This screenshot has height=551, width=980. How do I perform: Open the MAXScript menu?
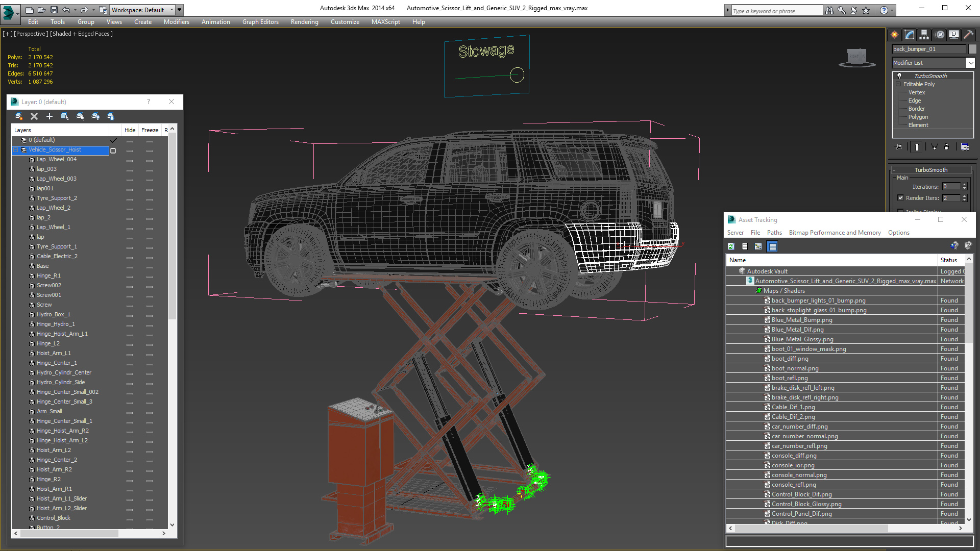pos(385,22)
